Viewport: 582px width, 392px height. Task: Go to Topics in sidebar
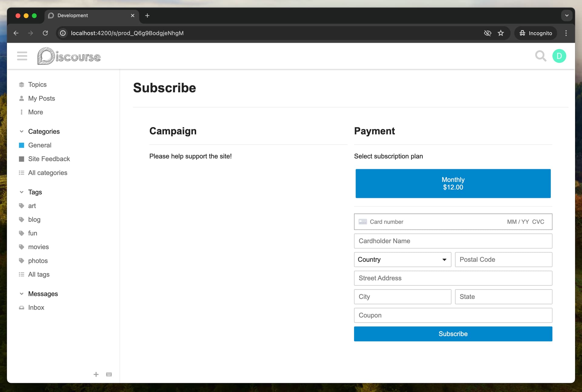coord(37,85)
